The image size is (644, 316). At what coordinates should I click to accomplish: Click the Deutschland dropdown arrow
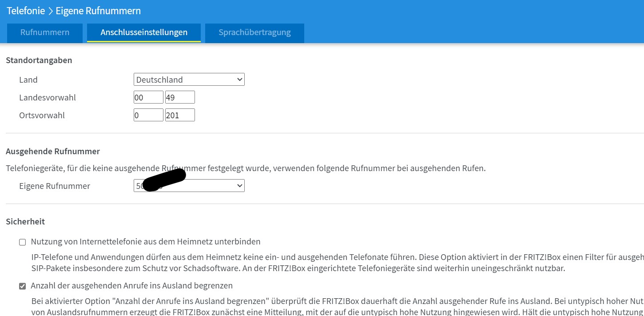240,79
